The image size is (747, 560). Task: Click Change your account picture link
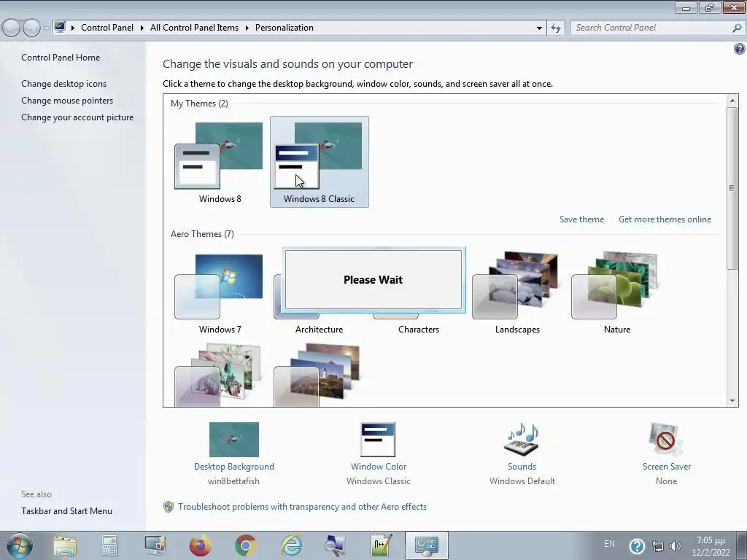pos(77,117)
